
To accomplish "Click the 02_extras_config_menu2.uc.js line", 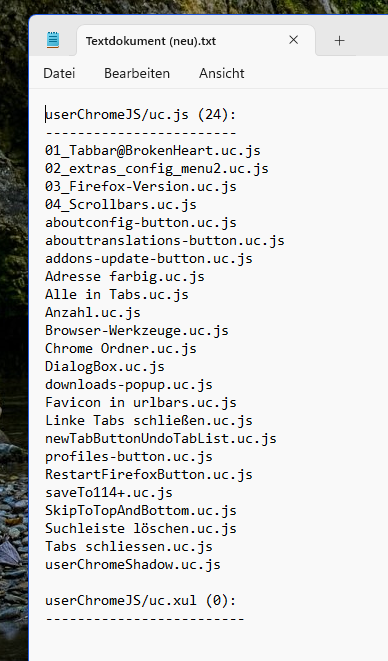I will (157, 169).
